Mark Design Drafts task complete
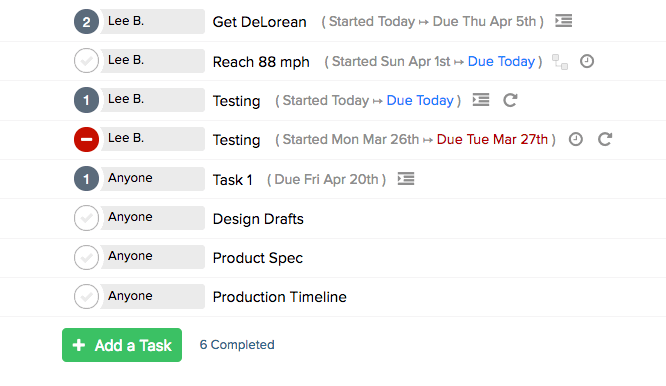 pos(86,218)
